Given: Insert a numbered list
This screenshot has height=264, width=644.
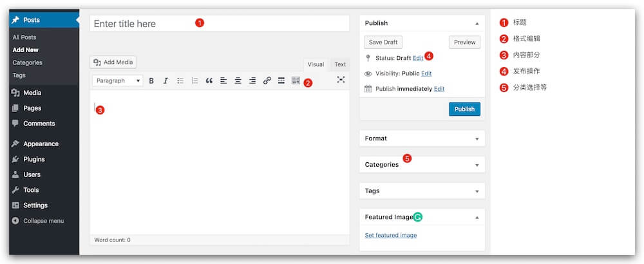Looking at the screenshot, I should tap(194, 80).
